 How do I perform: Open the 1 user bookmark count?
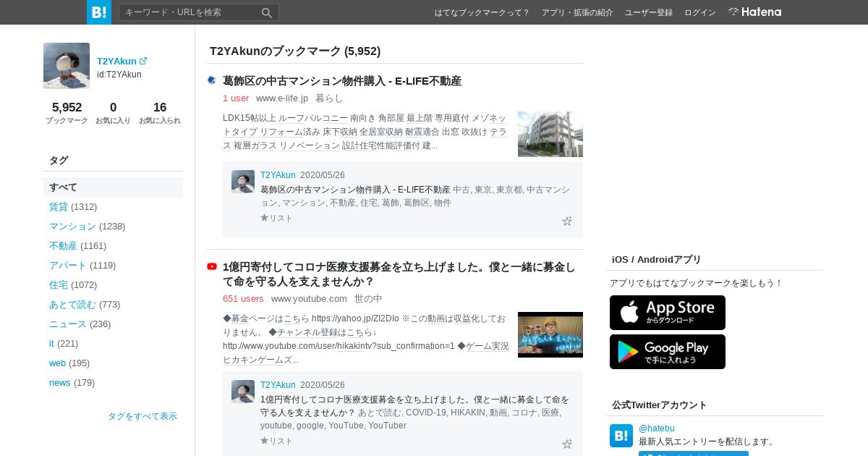(236, 98)
